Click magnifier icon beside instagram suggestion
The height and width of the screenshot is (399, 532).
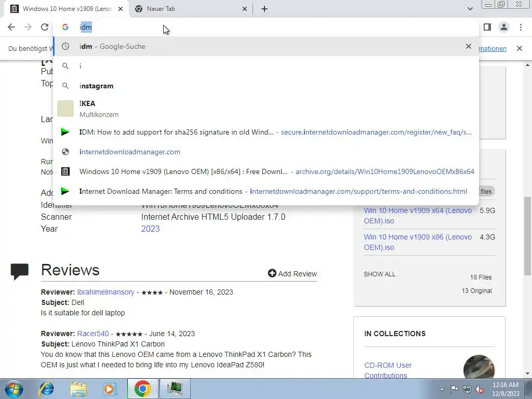click(x=65, y=86)
